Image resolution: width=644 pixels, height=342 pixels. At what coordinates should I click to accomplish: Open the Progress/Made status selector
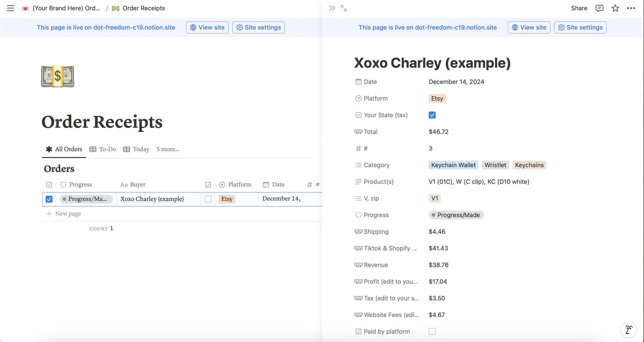(456, 214)
